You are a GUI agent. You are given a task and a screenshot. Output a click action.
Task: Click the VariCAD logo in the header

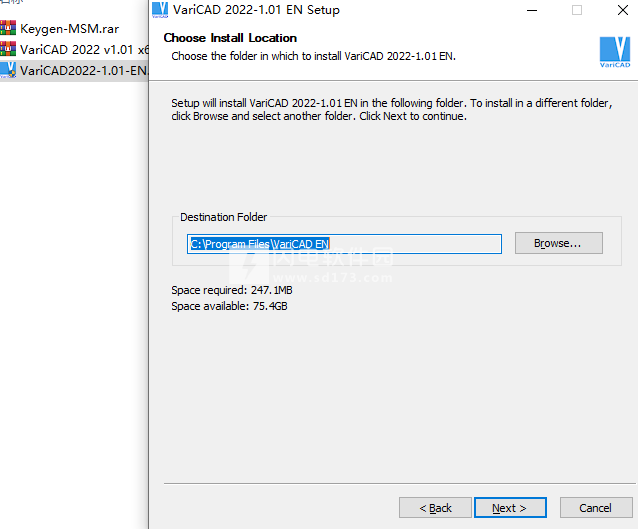(615, 52)
